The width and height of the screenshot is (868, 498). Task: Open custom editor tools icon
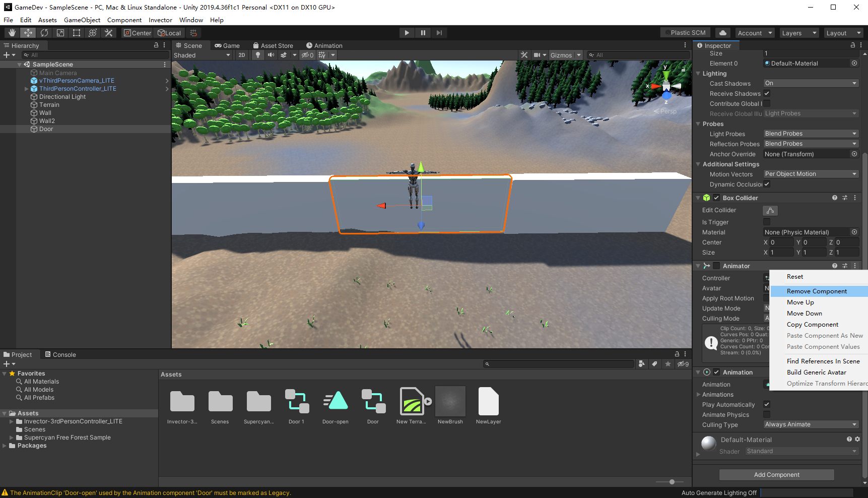[109, 33]
